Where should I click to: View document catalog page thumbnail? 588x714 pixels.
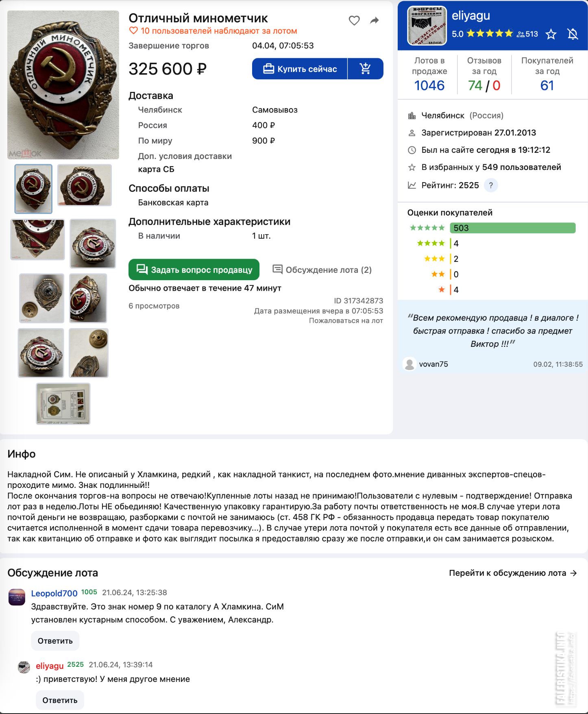pyautogui.click(x=63, y=404)
